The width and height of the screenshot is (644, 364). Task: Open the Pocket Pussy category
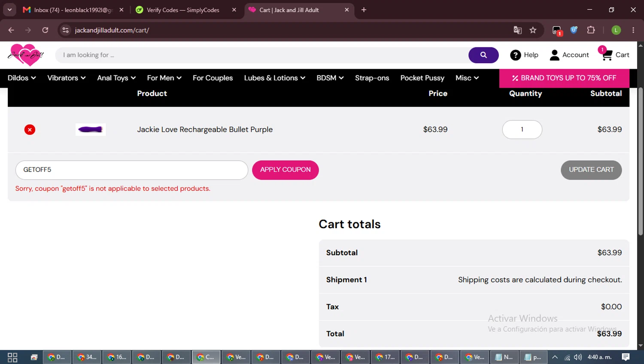422,78
